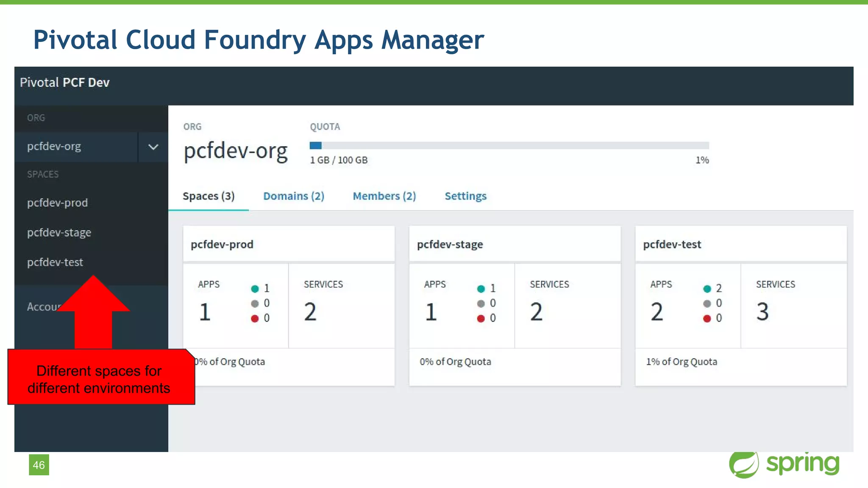The image size is (868, 488).
Task: Click the gray stopped-apps dot in pcfdev-prod
Action: (255, 304)
